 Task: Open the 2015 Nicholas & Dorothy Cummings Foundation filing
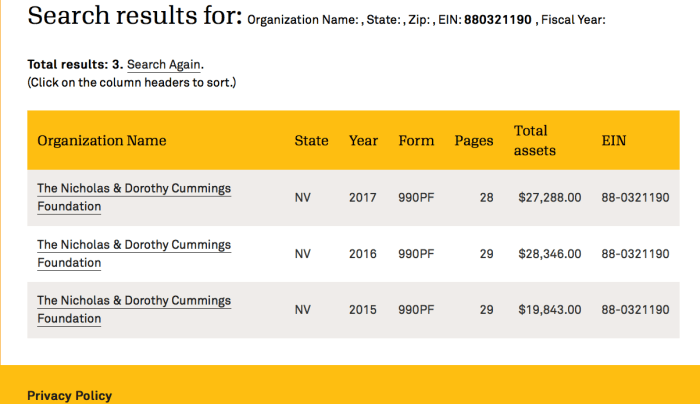pyautogui.click(x=133, y=309)
